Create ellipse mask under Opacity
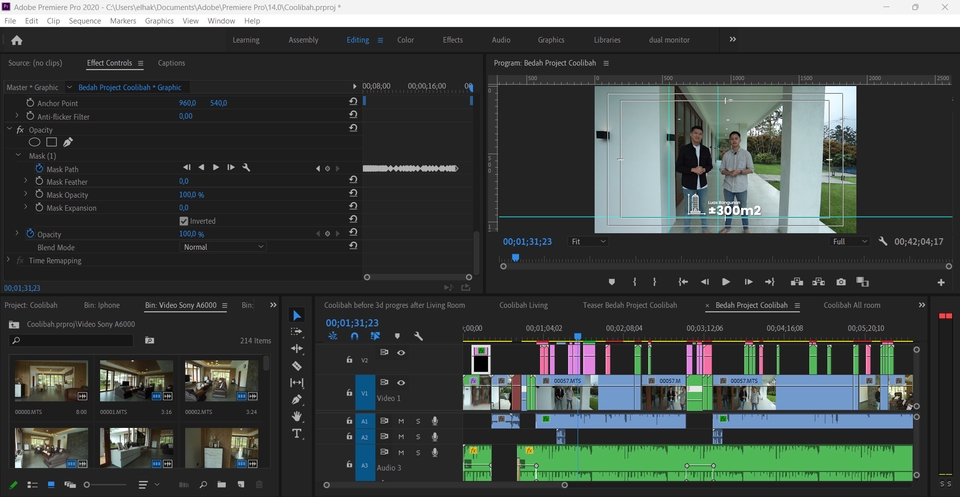This screenshot has height=497, width=960. tap(35, 142)
